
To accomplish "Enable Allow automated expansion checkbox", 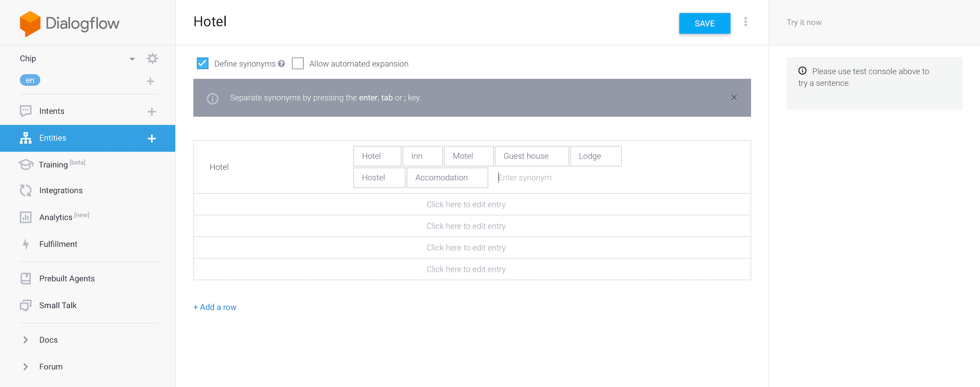I will [298, 63].
